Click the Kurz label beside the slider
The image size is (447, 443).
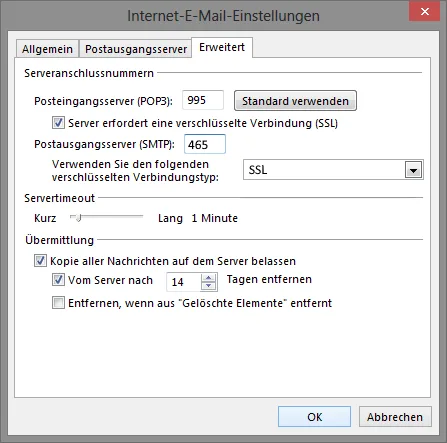[45, 218]
